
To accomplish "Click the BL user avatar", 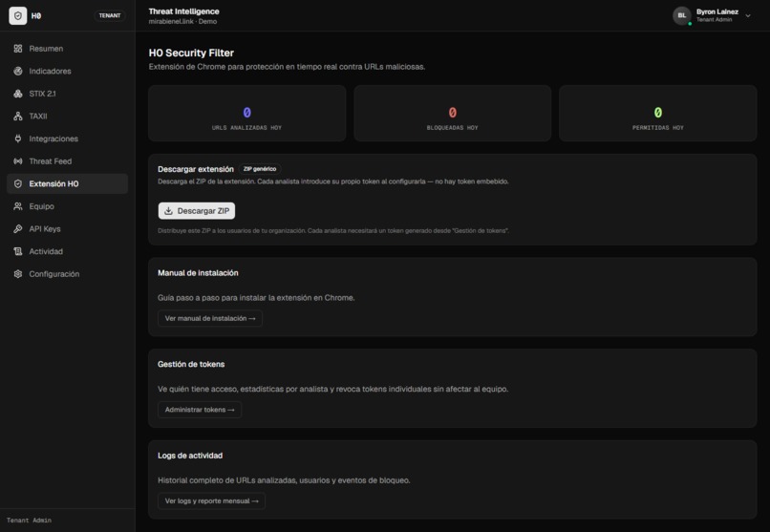I will (681, 15).
